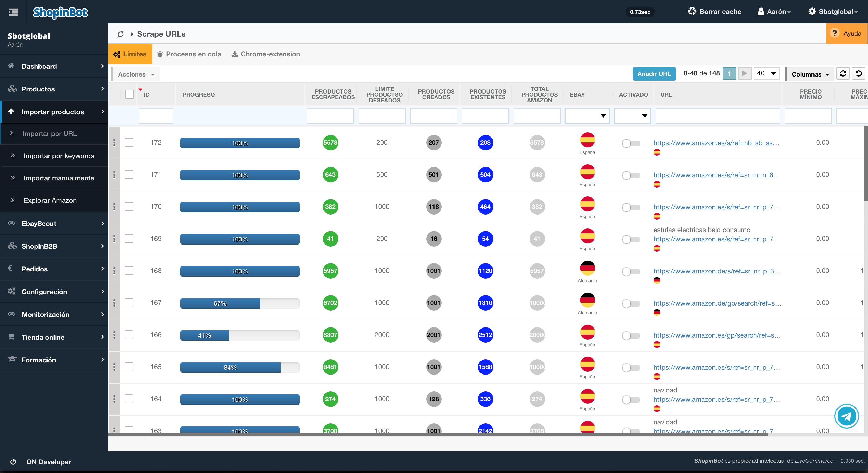Image resolution: width=868 pixels, height=473 pixels.
Task: Open the Columnas dropdown
Action: [810, 74]
